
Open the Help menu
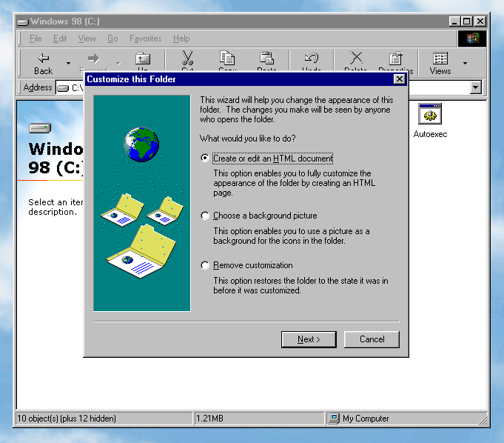[181, 39]
